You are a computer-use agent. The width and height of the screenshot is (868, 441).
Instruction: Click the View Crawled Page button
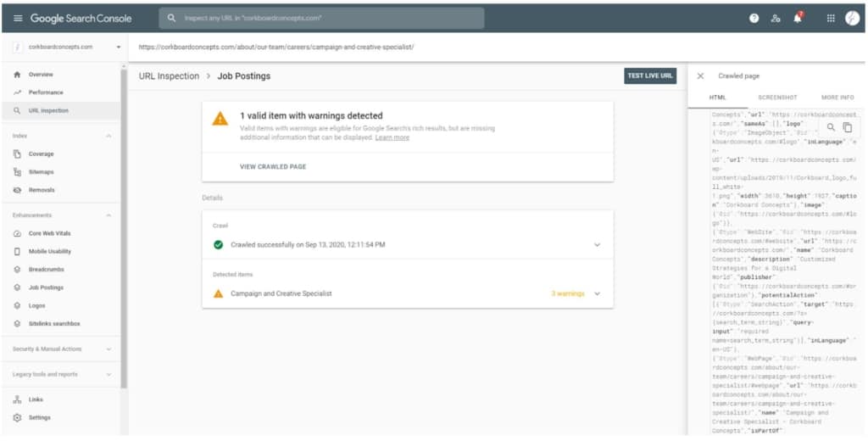click(x=273, y=167)
